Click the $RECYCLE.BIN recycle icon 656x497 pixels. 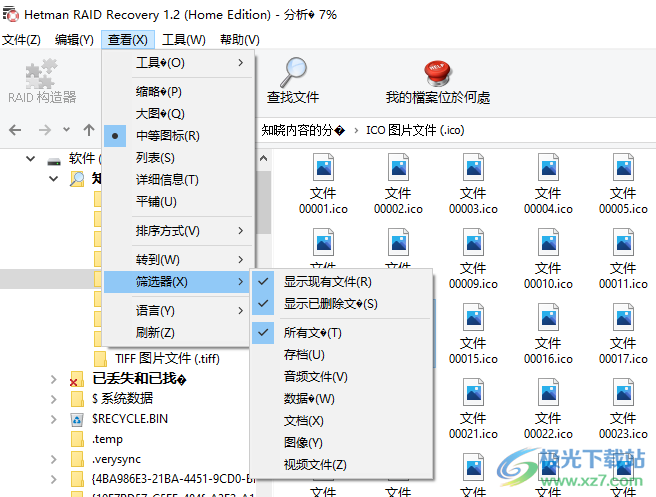[77, 419]
